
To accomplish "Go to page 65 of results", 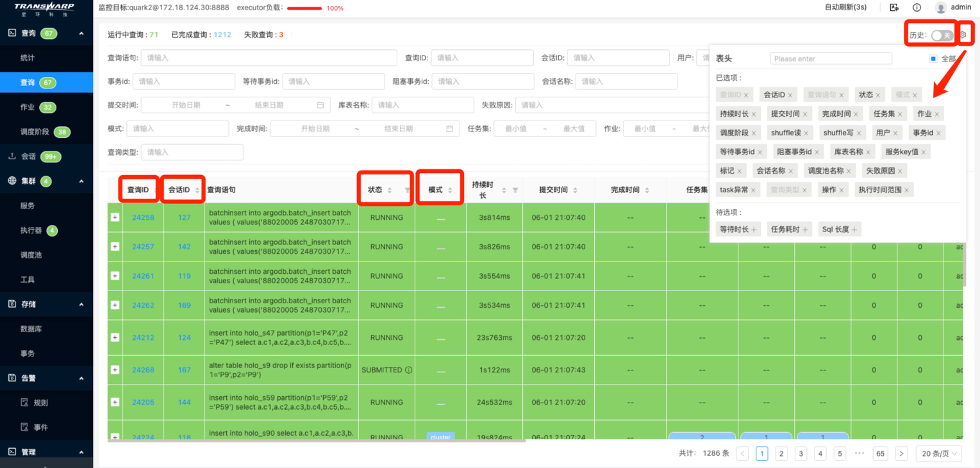I will pos(881,453).
